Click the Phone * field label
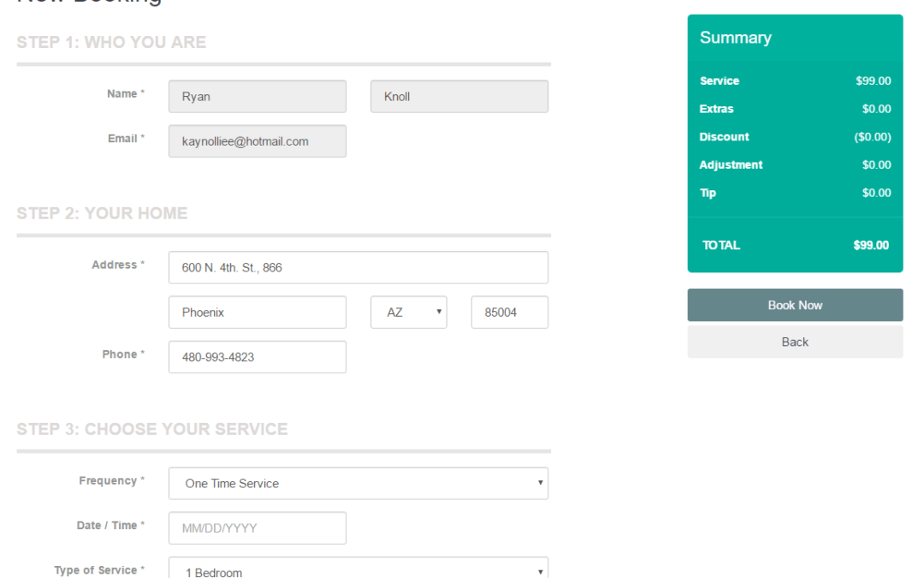This screenshot has height=578, width=924. [x=123, y=355]
